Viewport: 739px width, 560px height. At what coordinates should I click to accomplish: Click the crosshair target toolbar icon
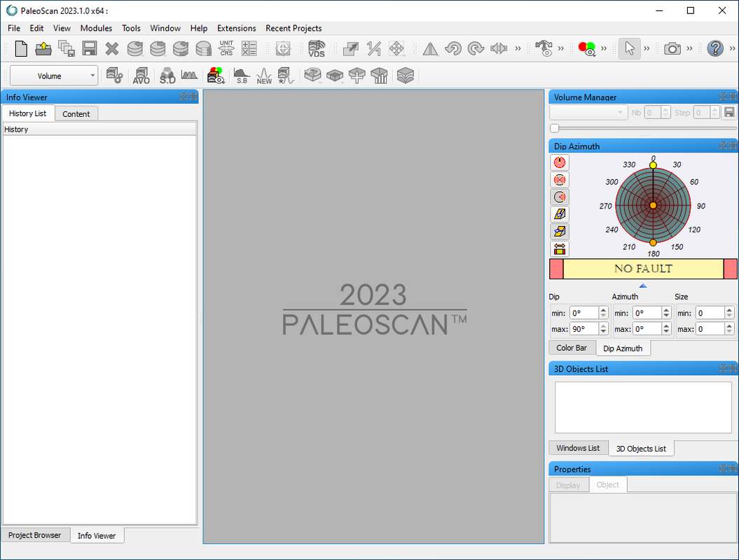point(283,48)
